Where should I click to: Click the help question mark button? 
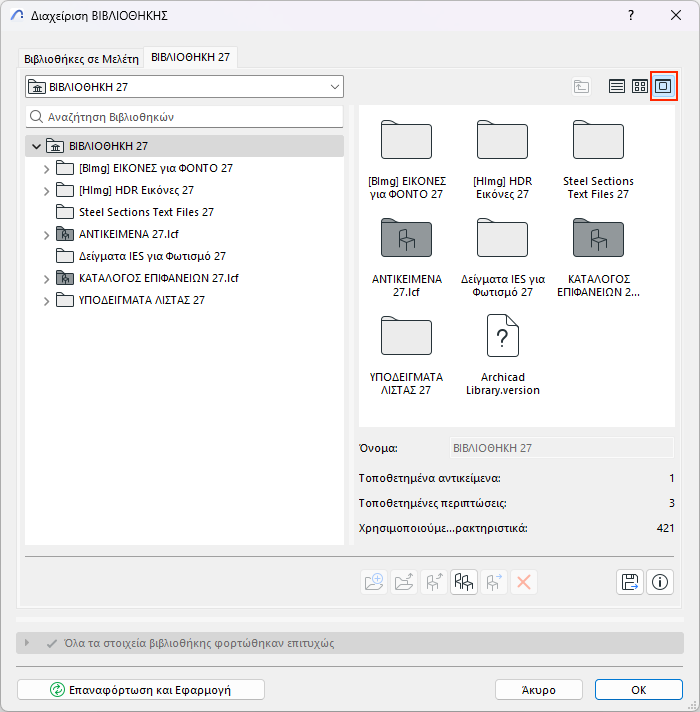pyautogui.click(x=631, y=15)
